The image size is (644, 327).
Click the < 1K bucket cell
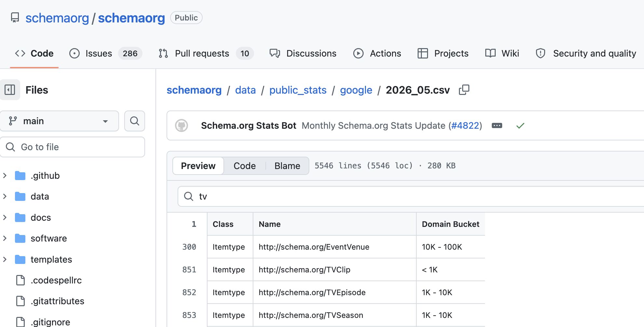pyautogui.click(x=450, y=270)
